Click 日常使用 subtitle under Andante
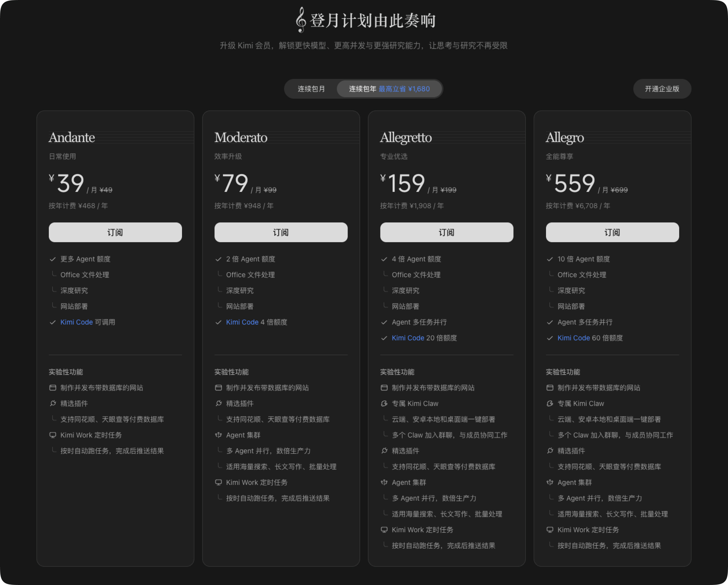This screenshot has width=728, height=585. pos(62,156)
